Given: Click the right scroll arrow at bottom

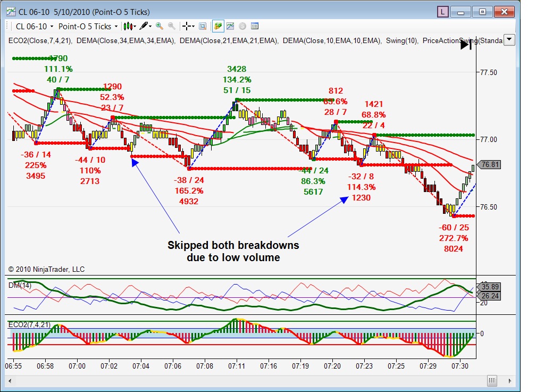Looking at the screenshot, I should tap(510, 381).
